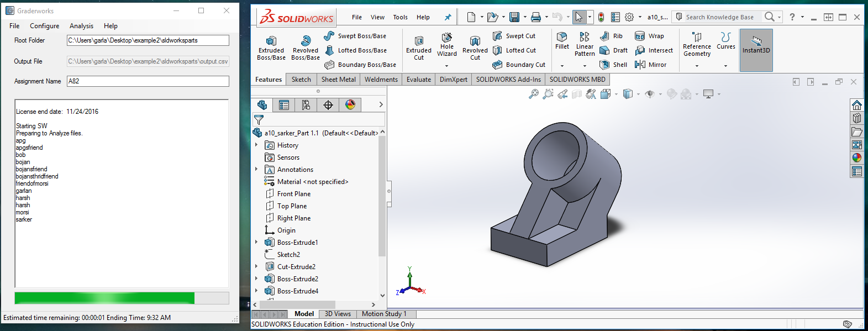Image resolution: width=868 pixels, height=331 pixels.
Task: Expand the Boss-Extrude4 feature
Action: (256, 291)
